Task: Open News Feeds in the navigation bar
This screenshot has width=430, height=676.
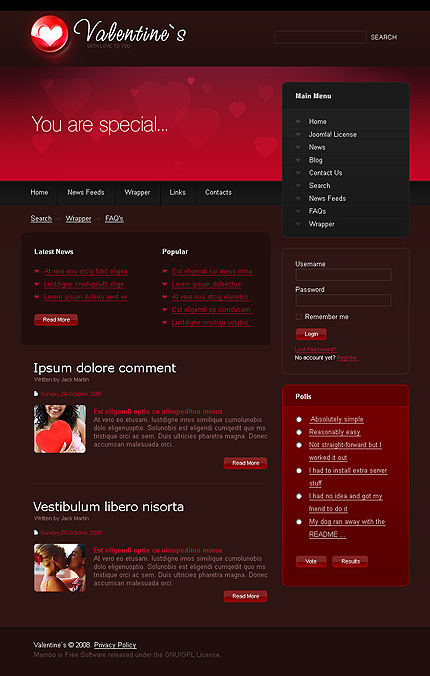Action: (86, 192)
